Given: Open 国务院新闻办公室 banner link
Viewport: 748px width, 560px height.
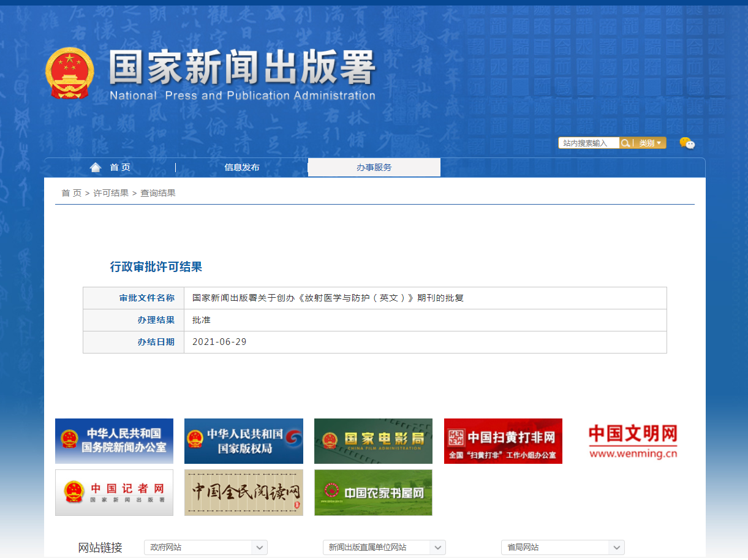Looking at the screenshot, I should tap(114, 441).
